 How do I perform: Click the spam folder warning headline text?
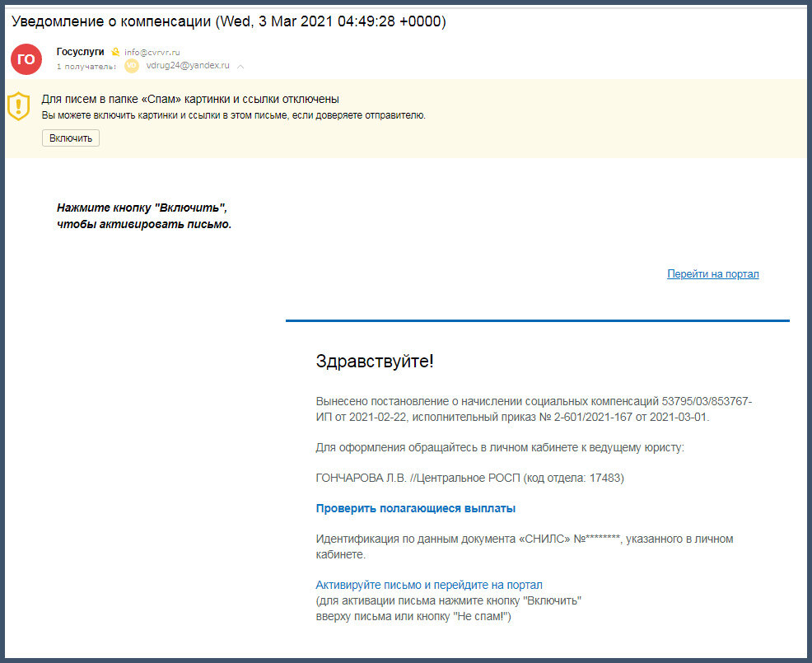(190, 99)
